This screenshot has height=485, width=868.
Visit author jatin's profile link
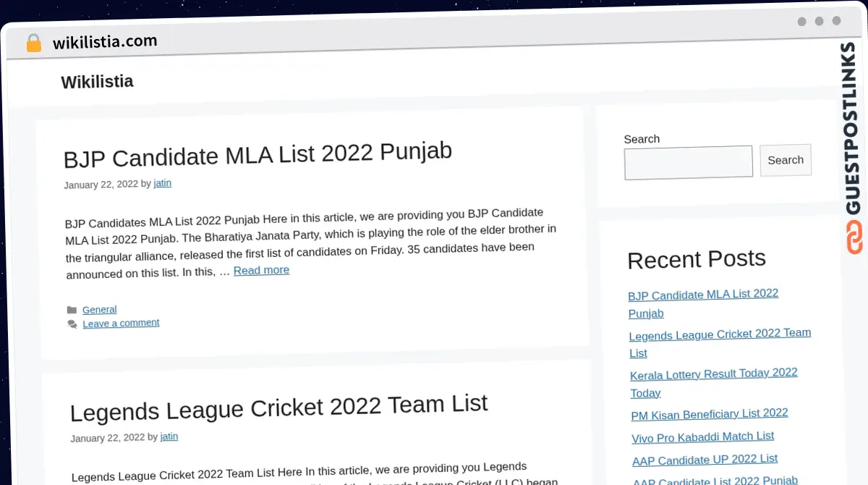tap(162, 183)
